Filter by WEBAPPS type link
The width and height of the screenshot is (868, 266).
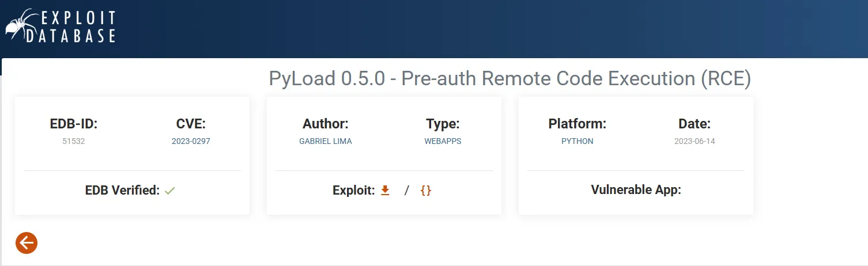click(x=443, y=141)
